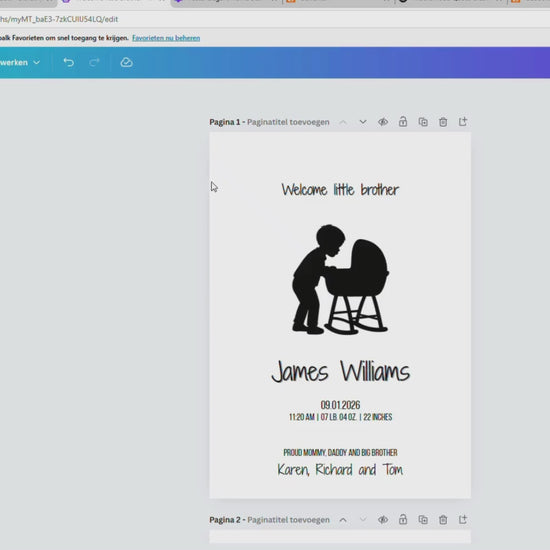This screenshot has height=550, width=550.
Task: Delete Pagina 1 using trash icon
Action: coord(443,122)
